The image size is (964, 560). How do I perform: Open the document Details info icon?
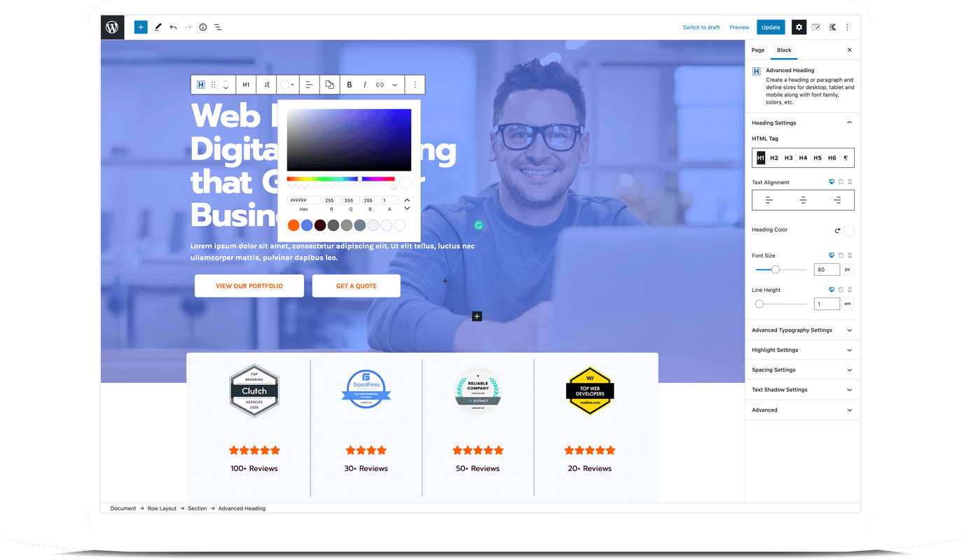[203, 27]
